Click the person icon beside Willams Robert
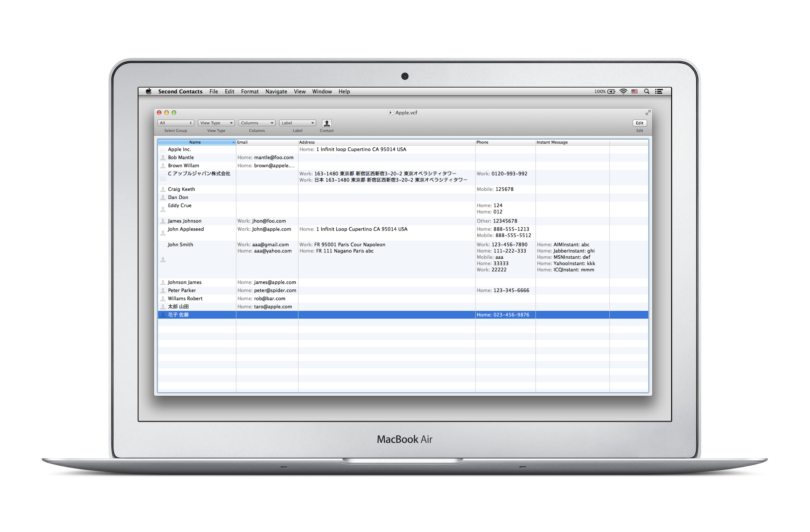This screenshot has width=810, height=532. point(163,298)
